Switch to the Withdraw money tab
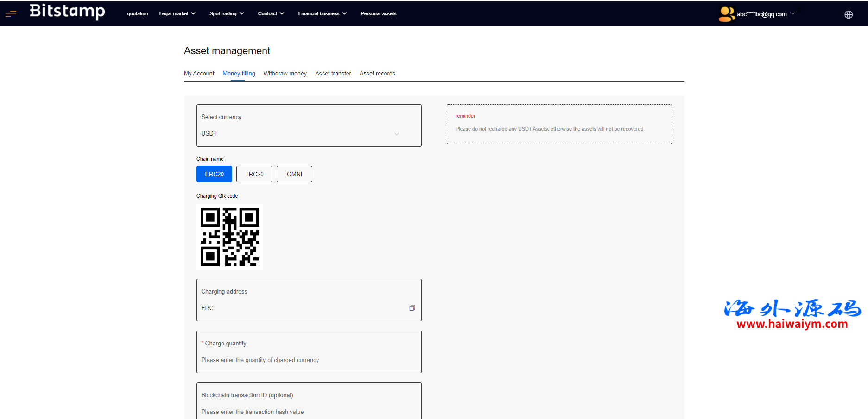This screenshot has height=419, width=868. pyautogui.click(x=285, y=73)
